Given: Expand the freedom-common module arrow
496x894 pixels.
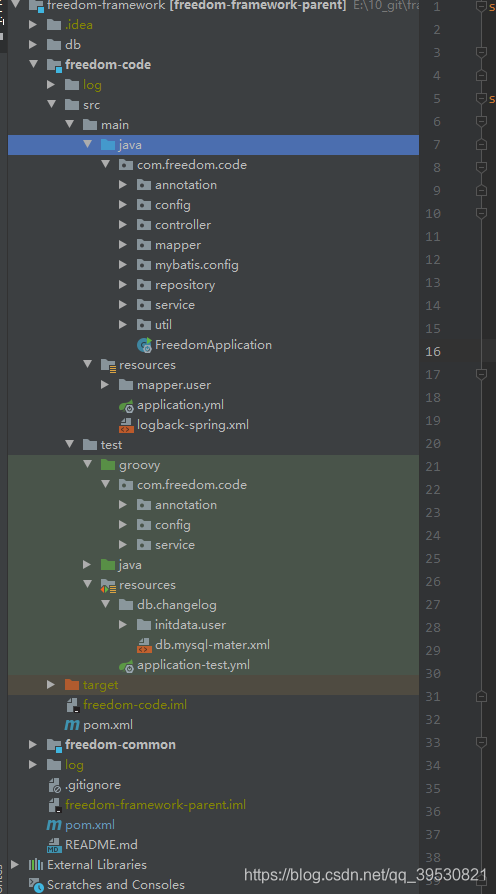Looking at the screenshot, I should tap(33, 745).
